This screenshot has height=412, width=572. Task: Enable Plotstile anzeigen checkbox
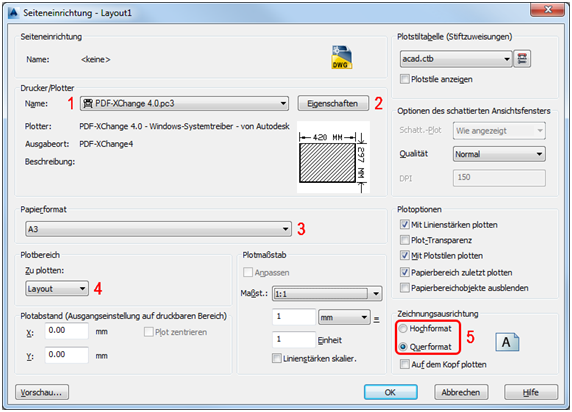tap(405, 79)
